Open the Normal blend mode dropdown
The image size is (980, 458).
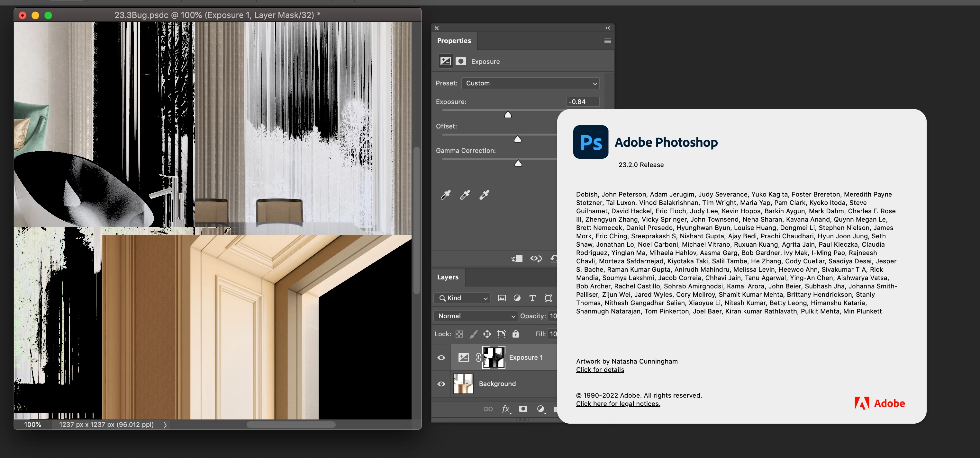click(476, 316)
